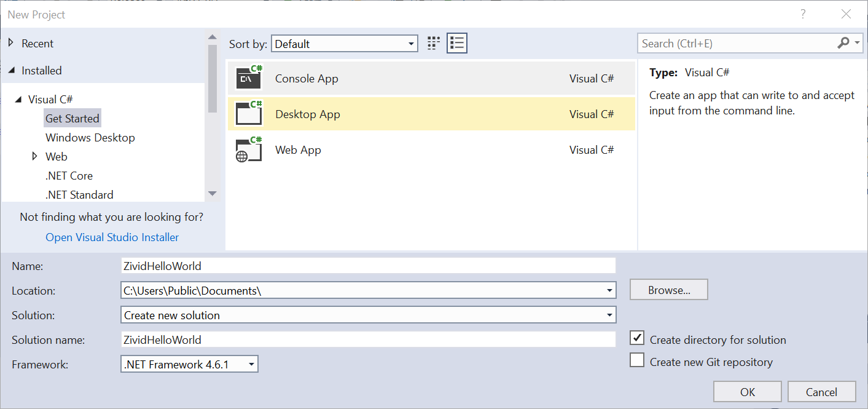Expand the Web tree node
868x409 pixels.
point(35,156)
